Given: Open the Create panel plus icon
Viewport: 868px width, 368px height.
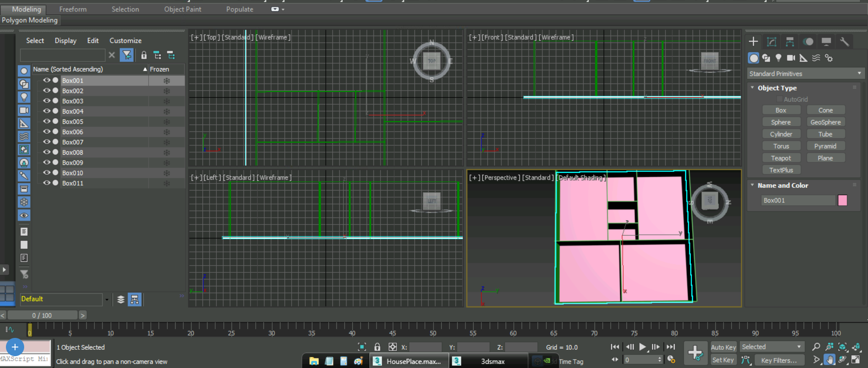Looking at the screenshot, I should (x=753, y=41).
